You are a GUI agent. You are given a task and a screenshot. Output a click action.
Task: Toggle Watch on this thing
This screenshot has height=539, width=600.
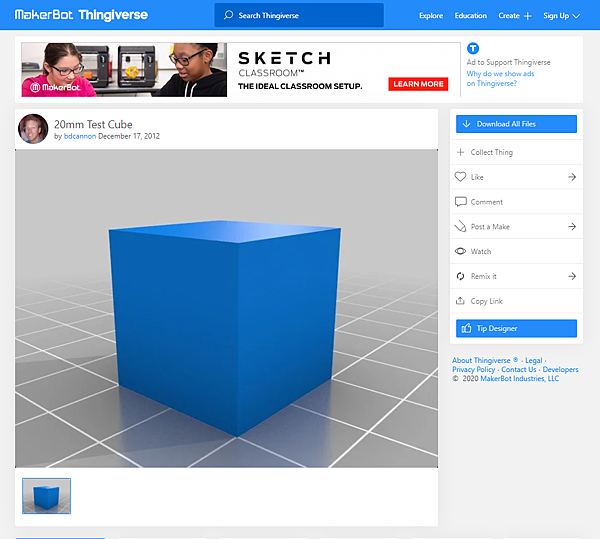tap(516, 251)
